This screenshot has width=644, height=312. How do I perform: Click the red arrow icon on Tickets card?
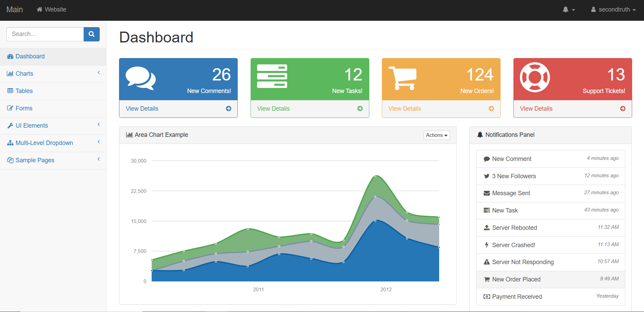[x=623, y=109]
